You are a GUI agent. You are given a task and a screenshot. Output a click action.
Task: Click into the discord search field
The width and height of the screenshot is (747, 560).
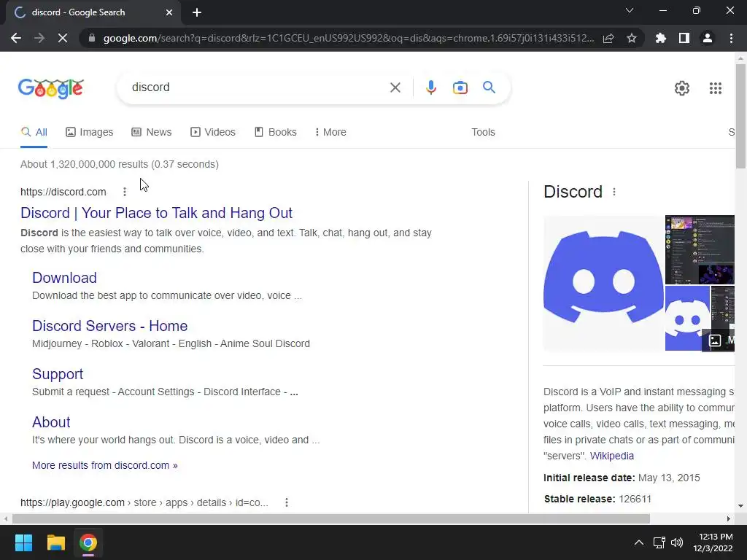tap(258, 87)
